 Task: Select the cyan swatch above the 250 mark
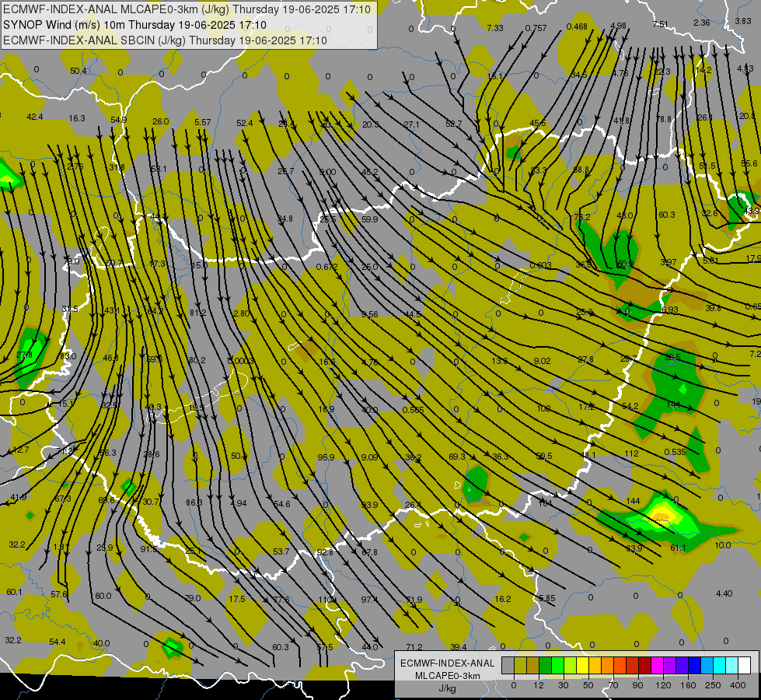click(719, 666)
